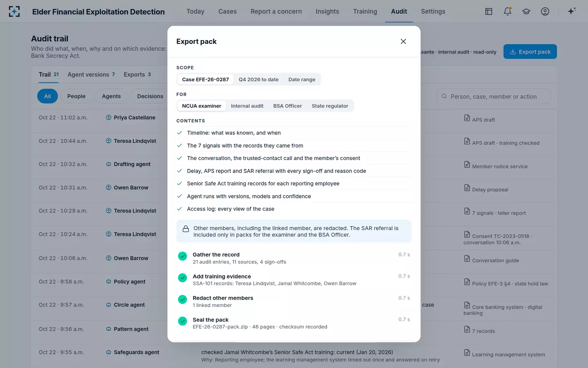
Task: Click the blue Export pack button
Action: [x=530, y=52]
